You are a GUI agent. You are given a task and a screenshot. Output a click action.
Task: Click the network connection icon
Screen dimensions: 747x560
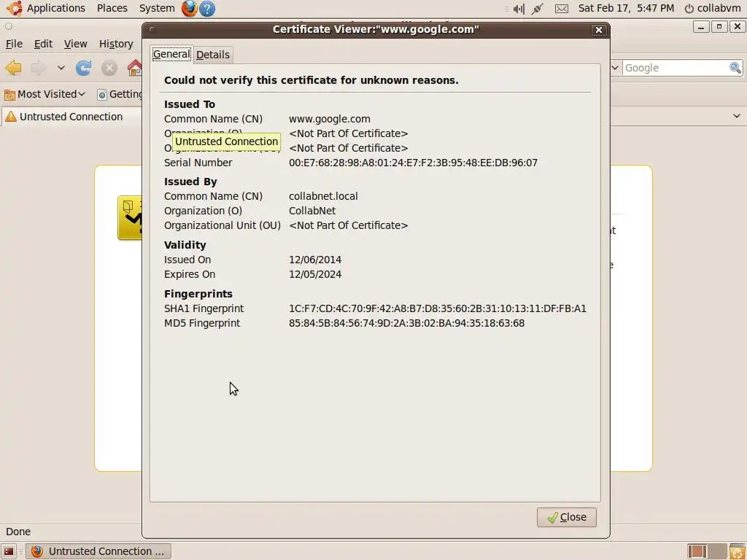538,9
